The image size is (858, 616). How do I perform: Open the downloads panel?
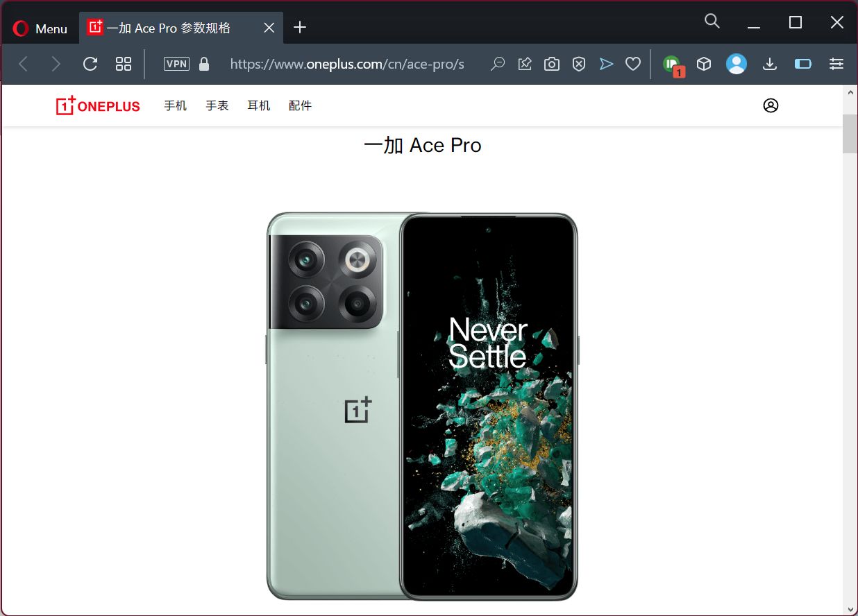[x=769, y=64]
